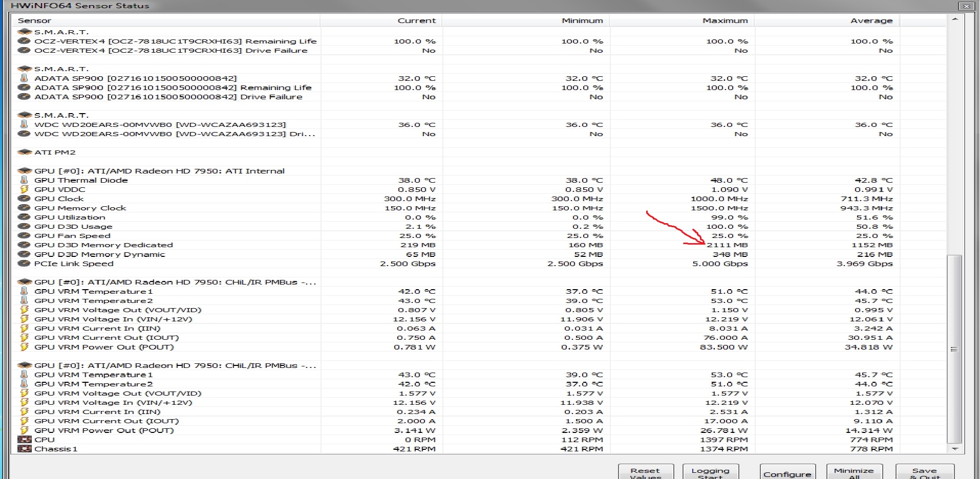980x479 pixels.
Task: Click the icon beside GPU Clock
Action: tap(24, 199)
